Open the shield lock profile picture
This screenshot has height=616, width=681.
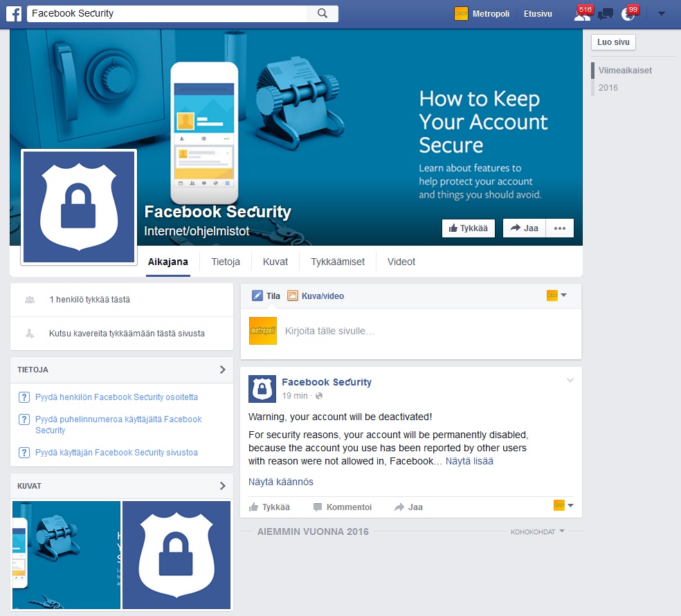79,207
